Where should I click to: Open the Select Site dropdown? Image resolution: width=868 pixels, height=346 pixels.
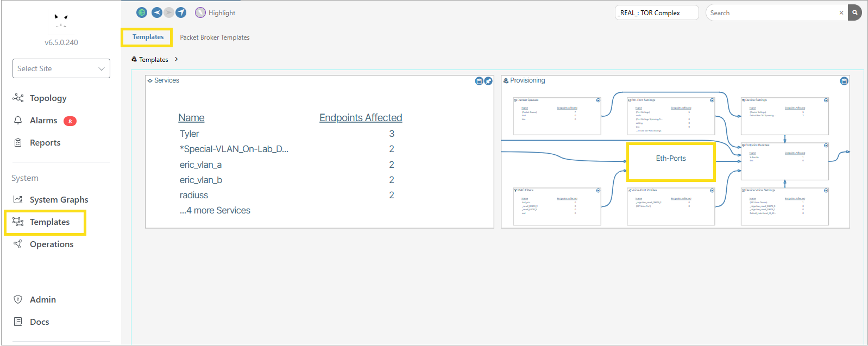61,68
